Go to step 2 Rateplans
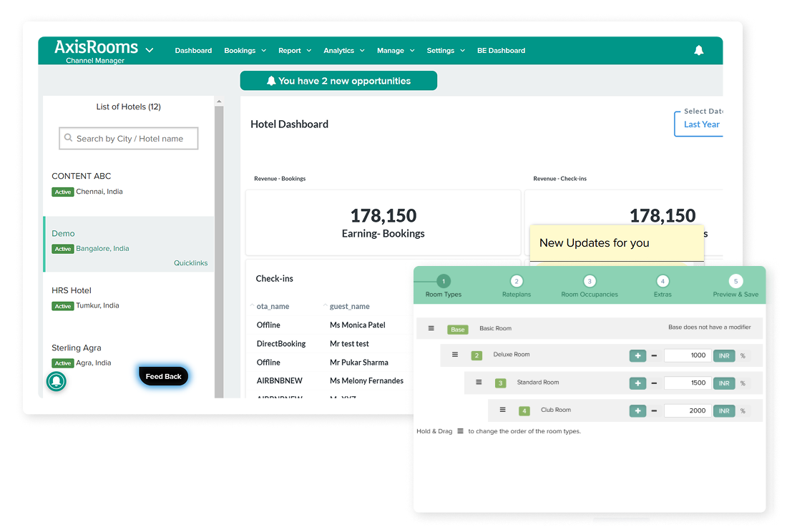 coord(517,282)
